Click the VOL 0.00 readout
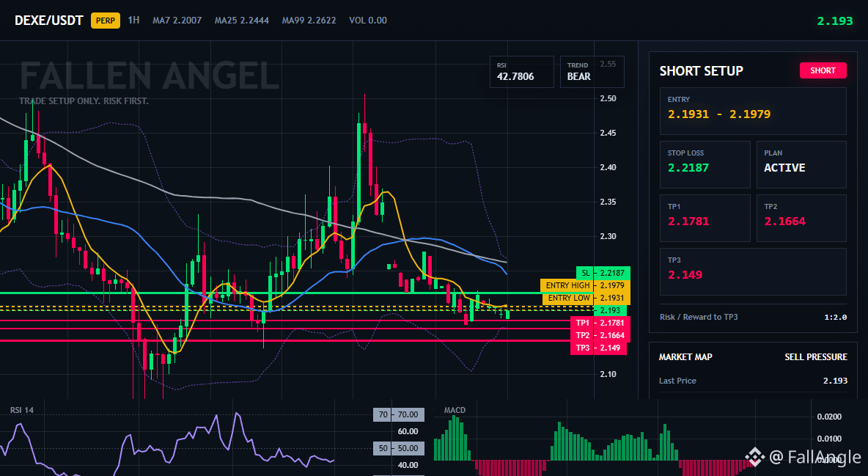The image size is (868, 476). pos(368,20)
